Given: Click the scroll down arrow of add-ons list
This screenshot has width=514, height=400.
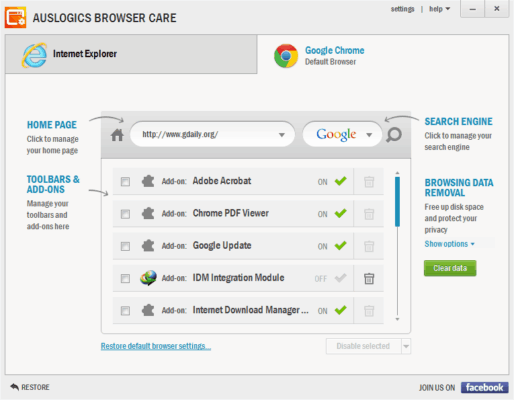Looking at the screenshot, I should [x=397, y=319].
